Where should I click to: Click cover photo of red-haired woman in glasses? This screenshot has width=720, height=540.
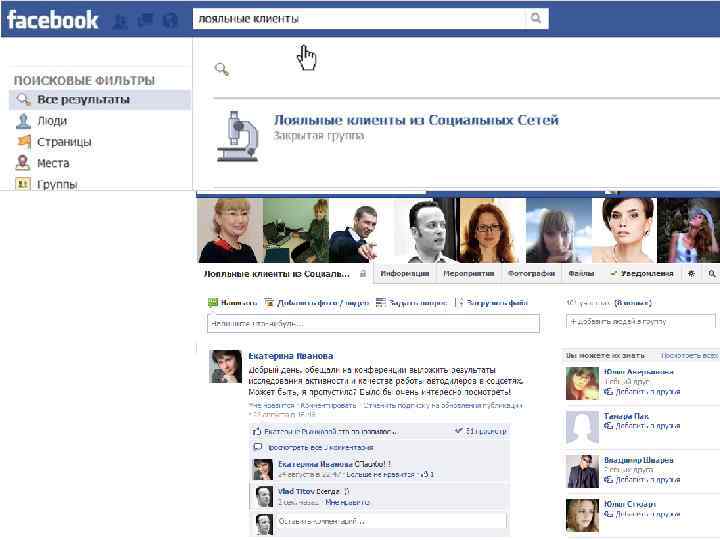tap(493, 231)
